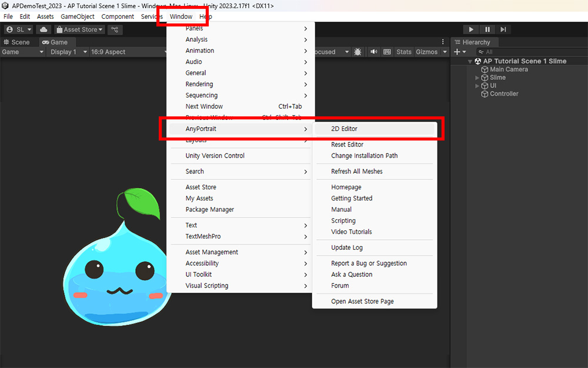Open the Edit menu

[x=25, y=16]
